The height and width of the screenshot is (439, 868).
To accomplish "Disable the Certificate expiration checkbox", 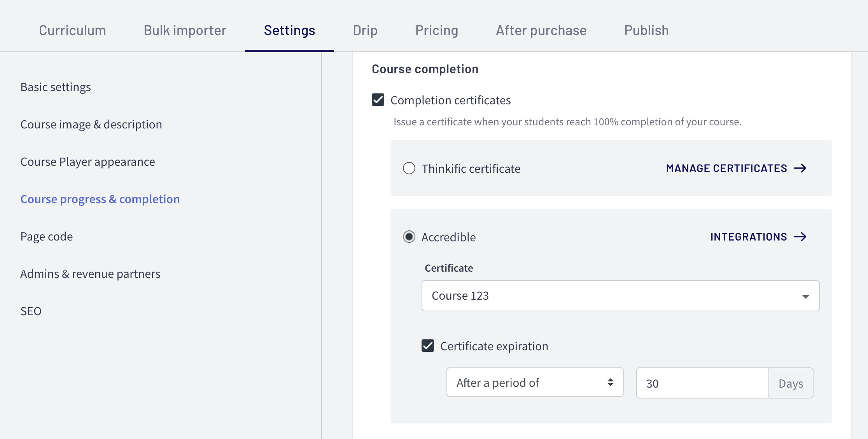I will (x=428, y=346).
